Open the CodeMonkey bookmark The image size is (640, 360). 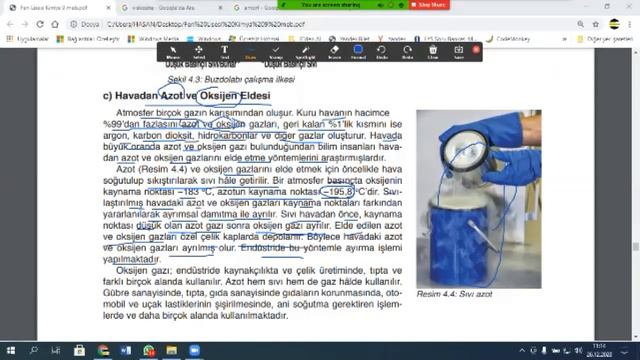(x=508, y=39)
